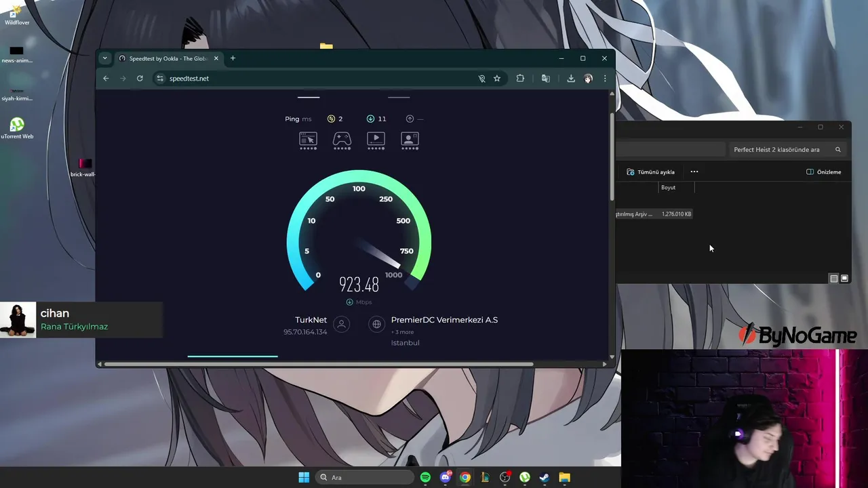The width and height of the screenshot is (868, 488).
Task: Open the web browsing quality score icon
Action: [308, 139]
